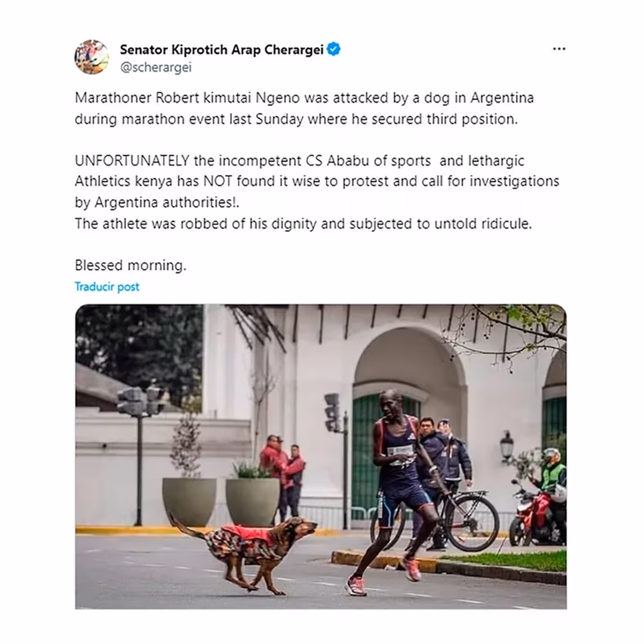This screenshot has width=644, height=644.
Task: Click the blue verified badge
Action: click(334, 50)
